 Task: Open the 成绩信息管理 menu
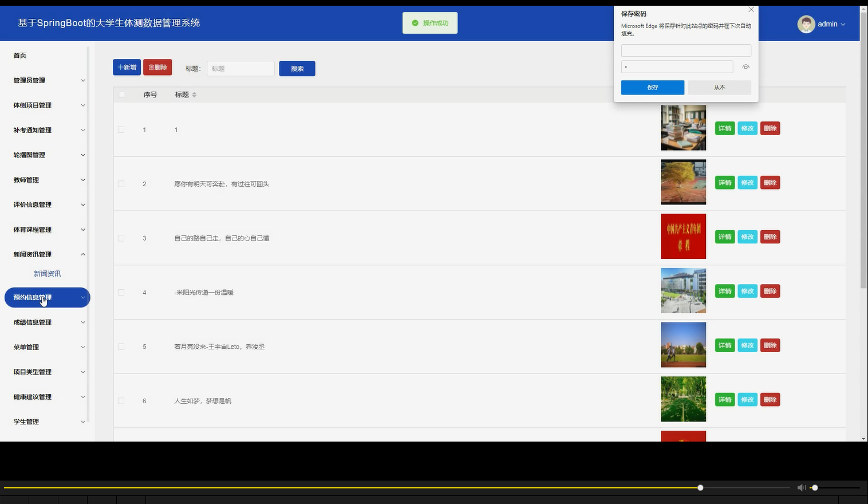tap(48, 322)
